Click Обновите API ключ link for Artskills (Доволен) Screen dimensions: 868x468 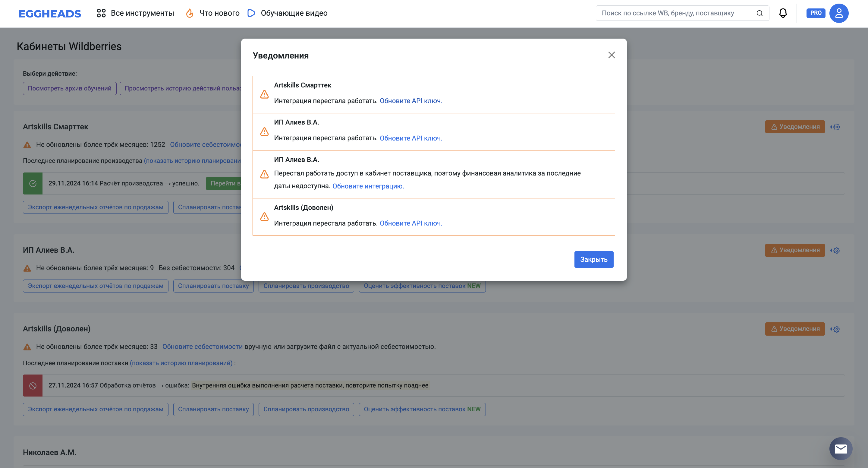[411, 223]
